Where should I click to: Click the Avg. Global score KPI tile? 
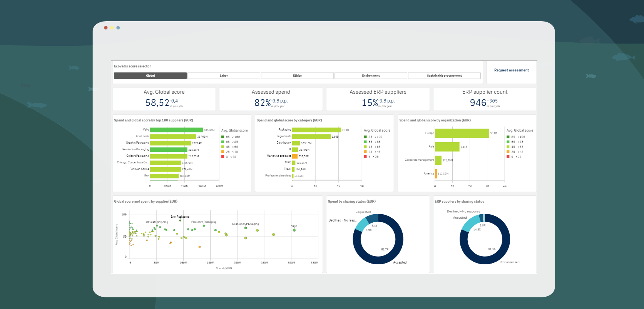164,99
